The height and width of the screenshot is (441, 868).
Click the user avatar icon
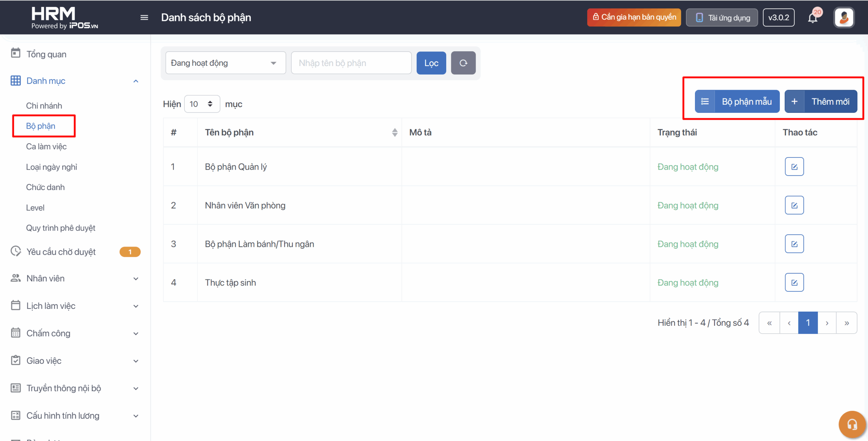tap(844, 18)
